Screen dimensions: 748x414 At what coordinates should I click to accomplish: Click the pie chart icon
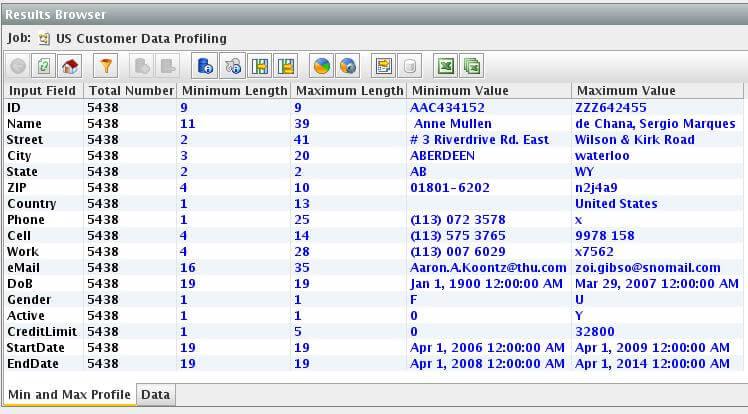click(x=322, y=66)
